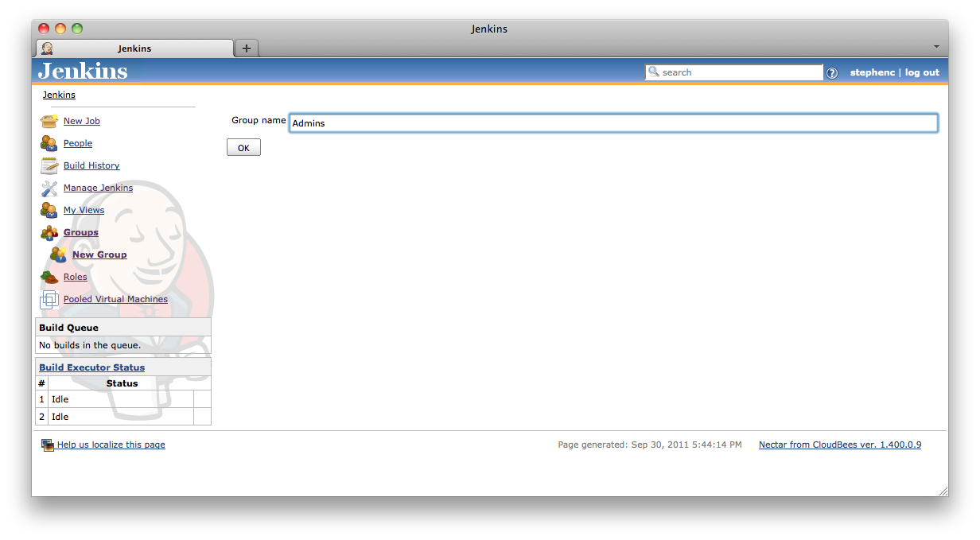
Task: Click the OK button
Action: [x=243, y=148]
